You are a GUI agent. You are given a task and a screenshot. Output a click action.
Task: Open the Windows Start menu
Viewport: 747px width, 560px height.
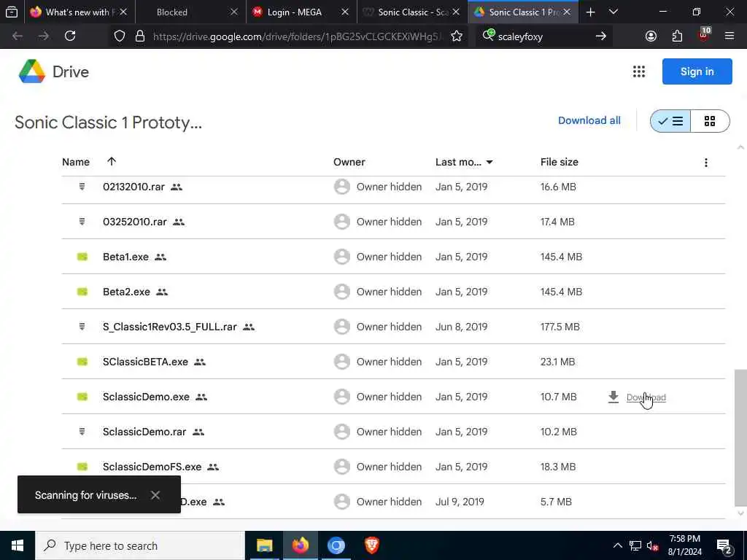click(18, 545)
